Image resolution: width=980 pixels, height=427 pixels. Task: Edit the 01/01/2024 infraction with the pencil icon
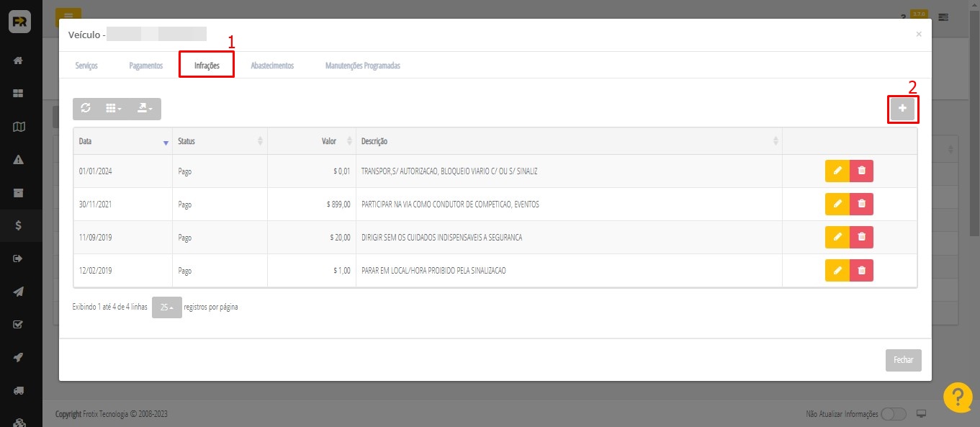click(x=837, y=171)
